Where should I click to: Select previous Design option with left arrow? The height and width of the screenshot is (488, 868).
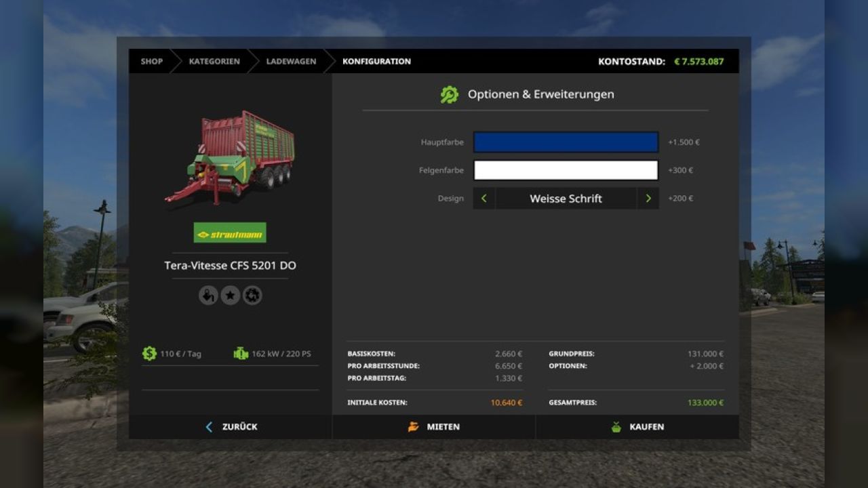click(484, 199)
